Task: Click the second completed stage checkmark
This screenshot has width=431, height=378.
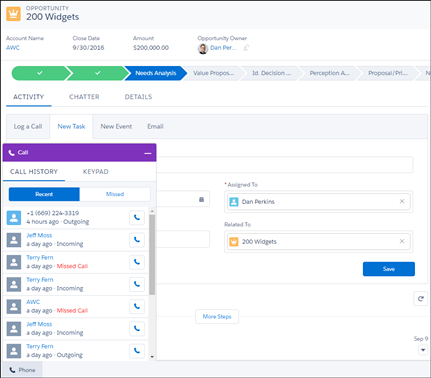Action: (x=98, y=73)
